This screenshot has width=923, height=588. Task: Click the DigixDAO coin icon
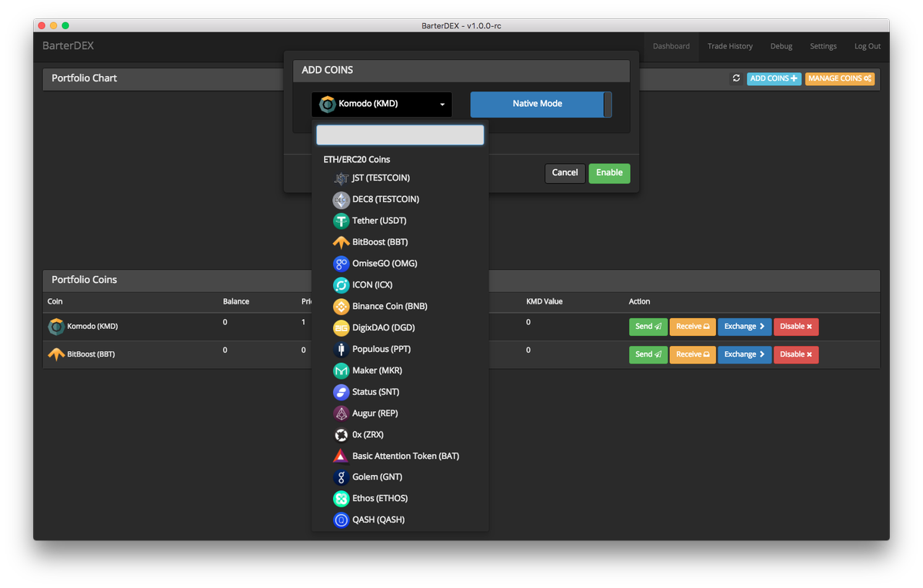click(341, 328)
